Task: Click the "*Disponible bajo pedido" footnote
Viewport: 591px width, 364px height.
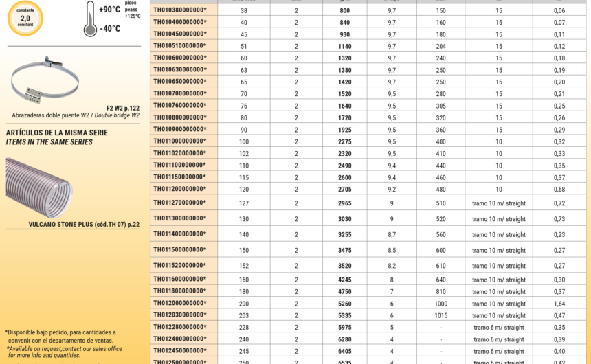Action: tap(60, 332)
